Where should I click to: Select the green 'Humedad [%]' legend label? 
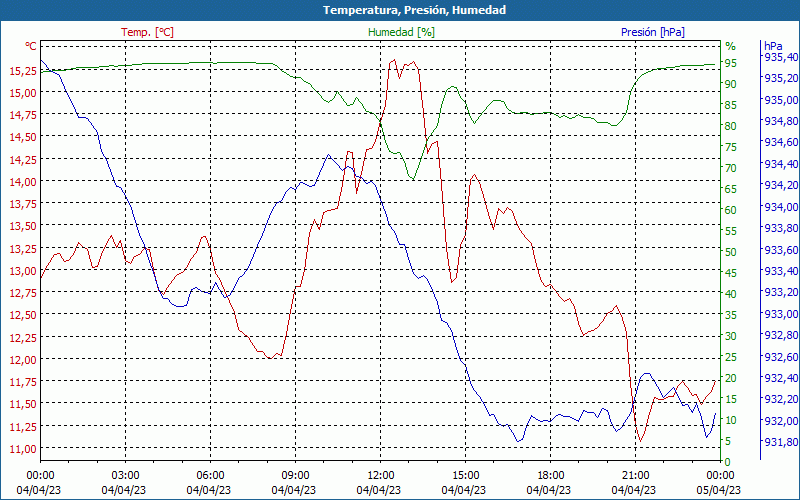tap(402, 32)
